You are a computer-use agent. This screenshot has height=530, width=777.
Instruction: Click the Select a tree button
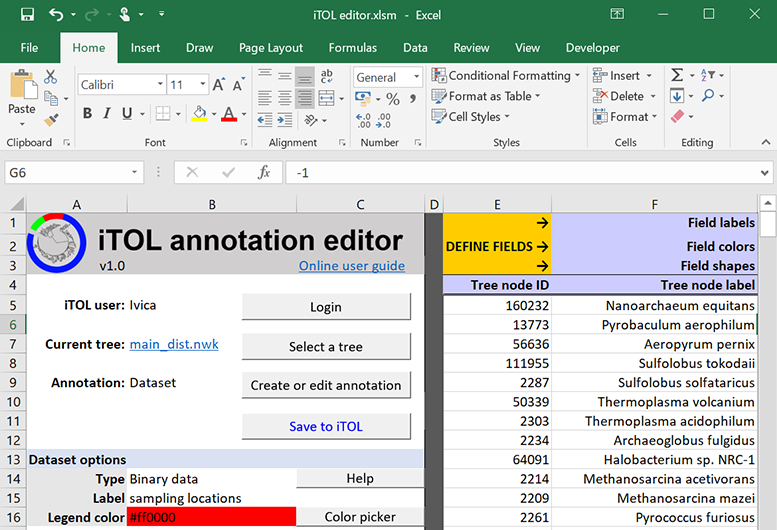pos(326,346)
